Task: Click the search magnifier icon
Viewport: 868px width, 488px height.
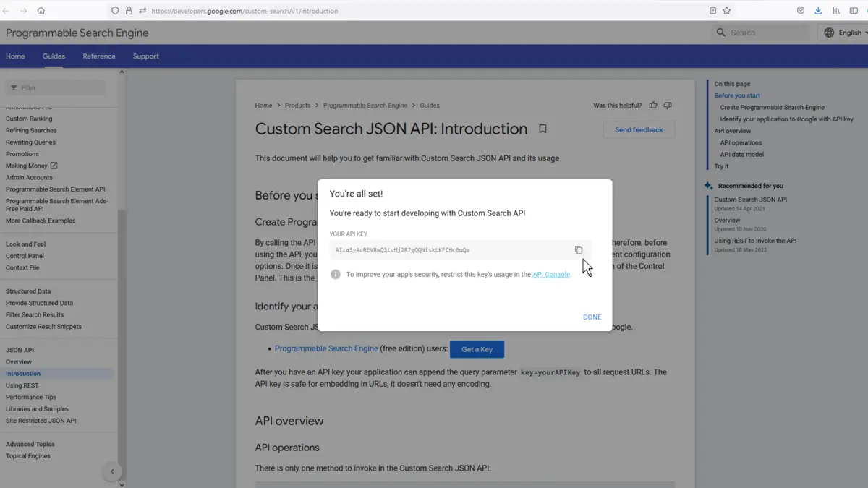Action: (720, 33)
